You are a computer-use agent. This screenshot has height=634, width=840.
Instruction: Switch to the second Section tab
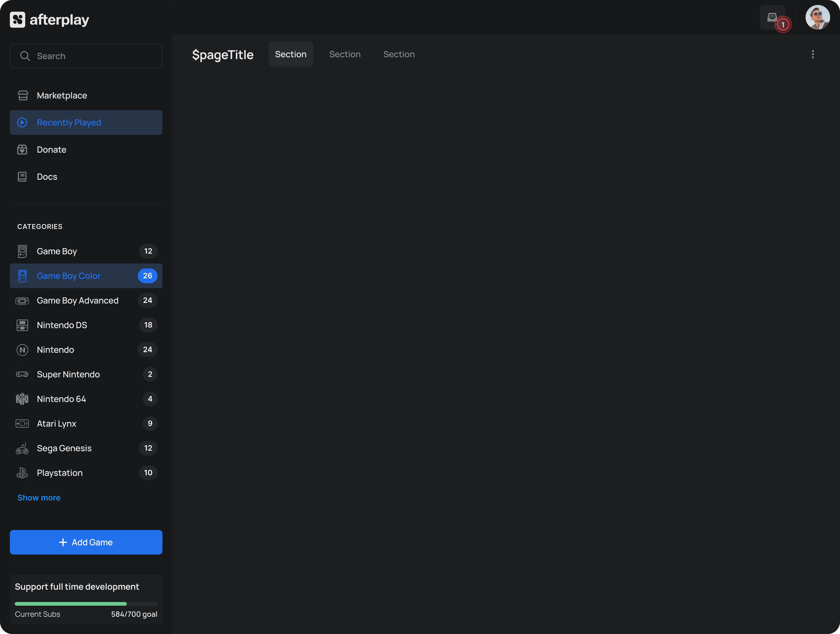point(345,54)
